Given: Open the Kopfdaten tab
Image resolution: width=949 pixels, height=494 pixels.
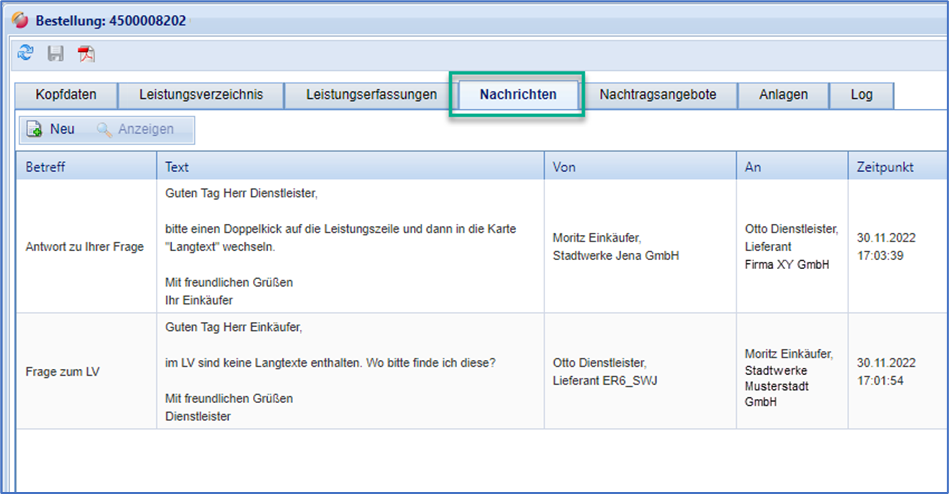Looking at the screenshot, I should click(66, 95).
